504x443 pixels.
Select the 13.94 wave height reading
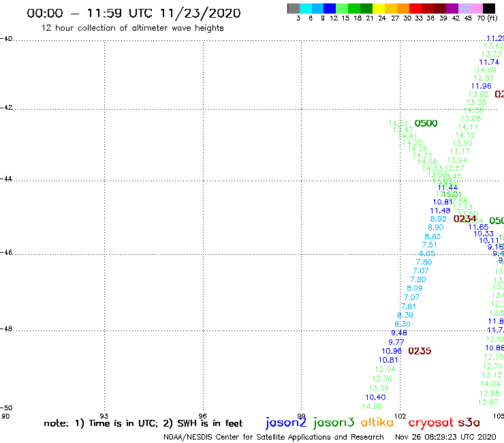(457, 160)
